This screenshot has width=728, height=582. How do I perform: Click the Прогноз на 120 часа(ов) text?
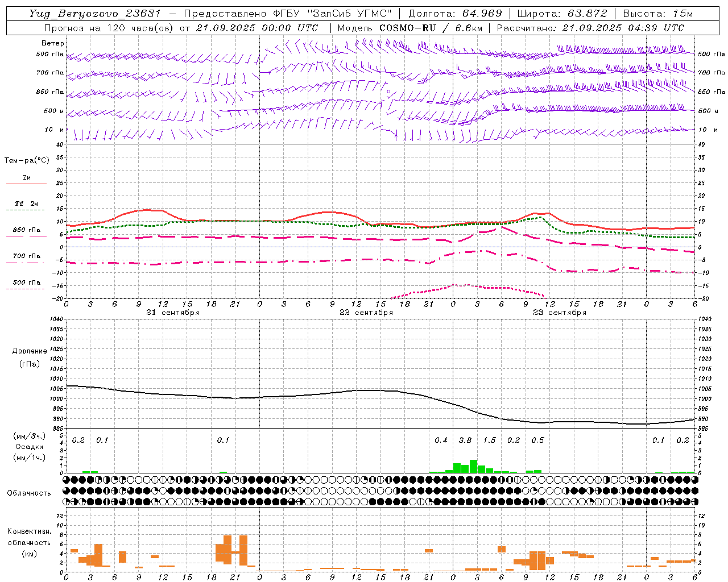(x=109, y=27)
